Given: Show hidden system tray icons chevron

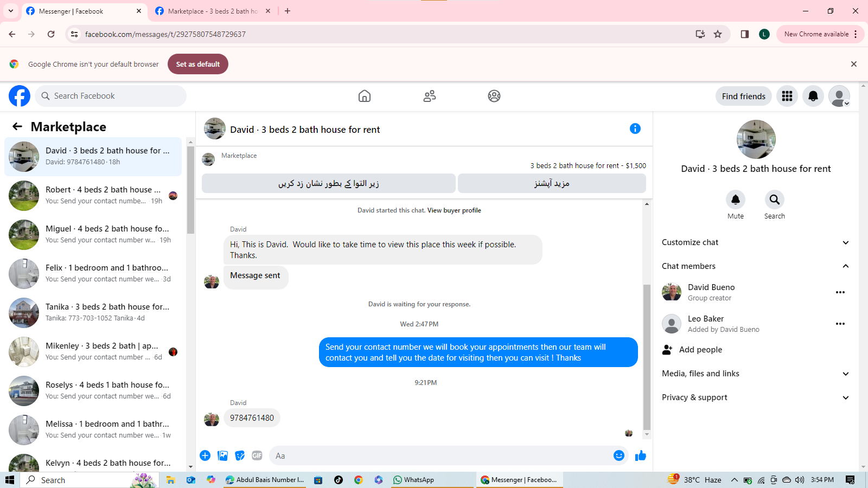Looking at the screenshot, I should pos(734,480).
